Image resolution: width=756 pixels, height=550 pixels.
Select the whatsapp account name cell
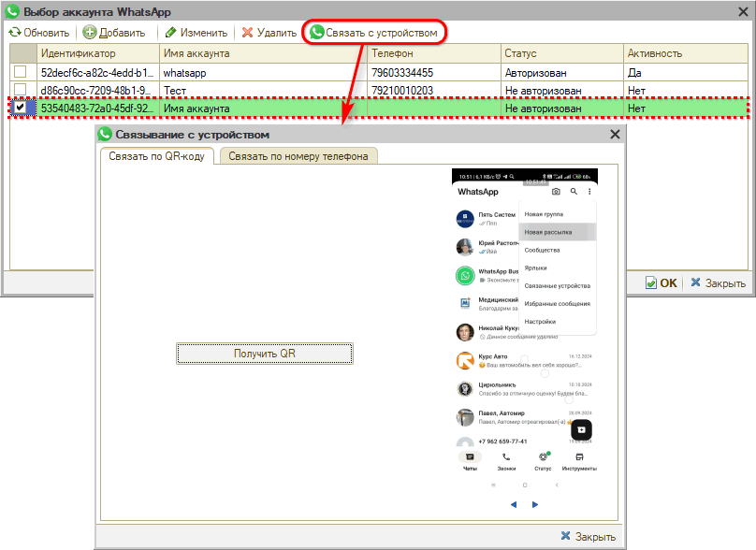click(x=263, y=73)
